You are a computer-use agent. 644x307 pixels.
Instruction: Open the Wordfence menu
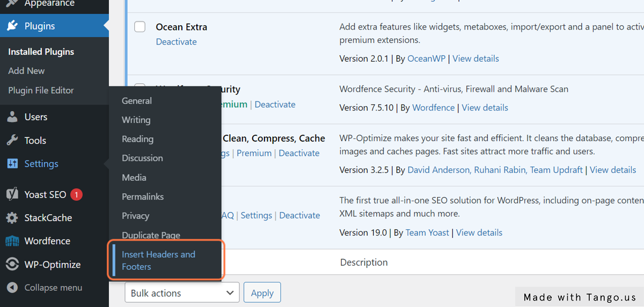click(x=47, y=241)
